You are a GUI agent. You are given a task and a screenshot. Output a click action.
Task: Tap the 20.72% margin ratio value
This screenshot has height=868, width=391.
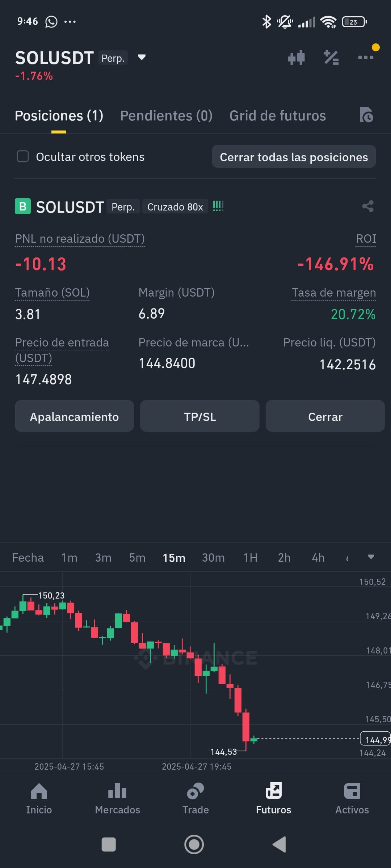point(353,314)
